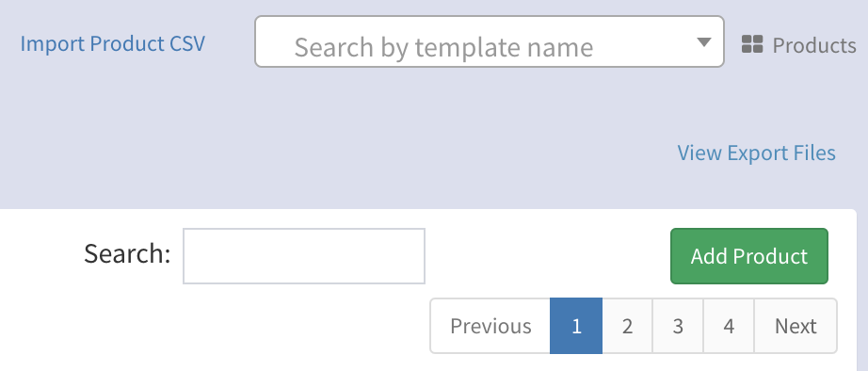Jump to page 2 of results
The width and height of the screenshot is (868, 371).
click(627, 326)
